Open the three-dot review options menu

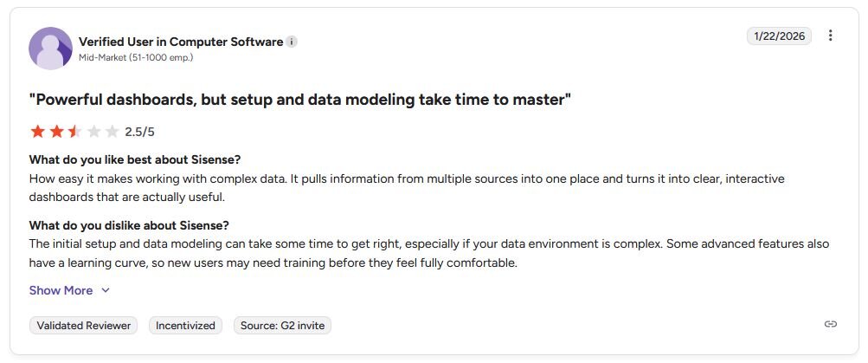[x=830, y=36]
